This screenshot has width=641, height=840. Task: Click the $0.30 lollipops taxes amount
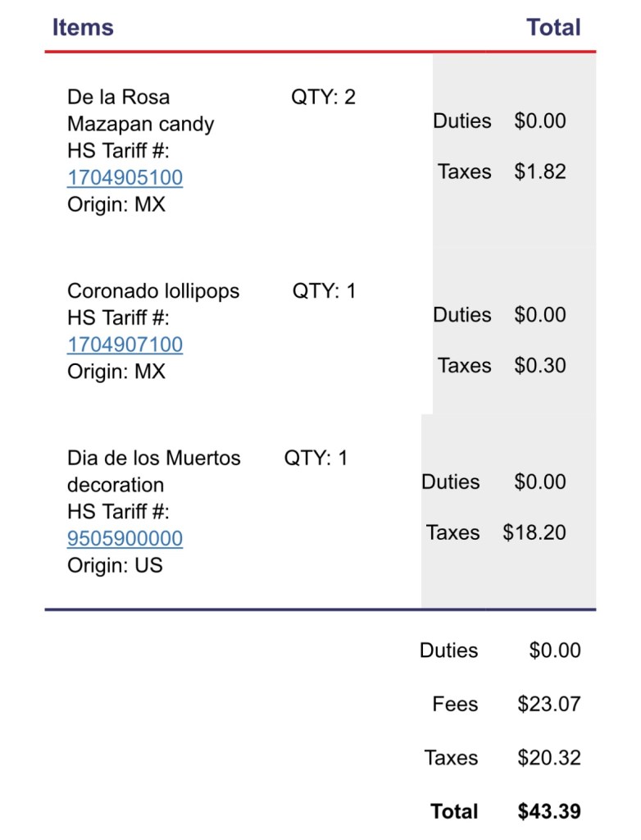coord(540,366)
